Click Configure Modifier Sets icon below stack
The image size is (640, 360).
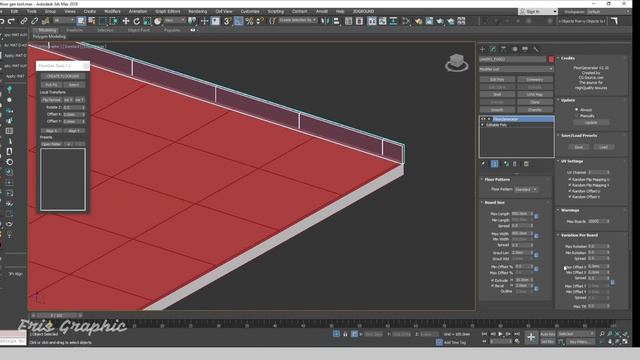click(x=527, y=164)
